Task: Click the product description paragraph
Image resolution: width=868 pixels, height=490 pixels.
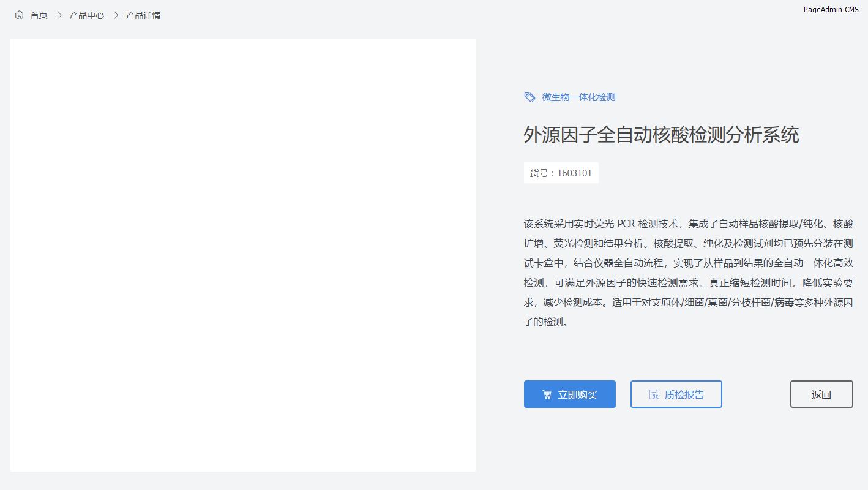Action: click(x=688, y=273)
